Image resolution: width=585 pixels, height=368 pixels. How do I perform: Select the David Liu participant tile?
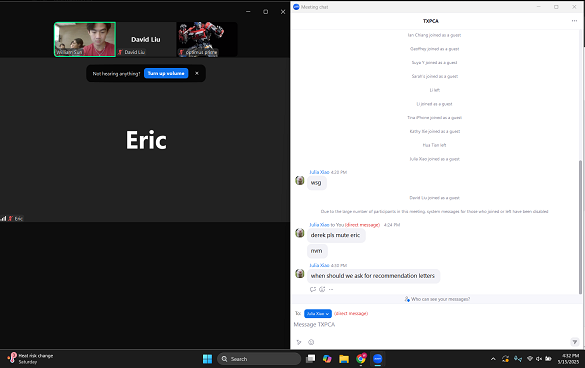click(x=146, y=39)
